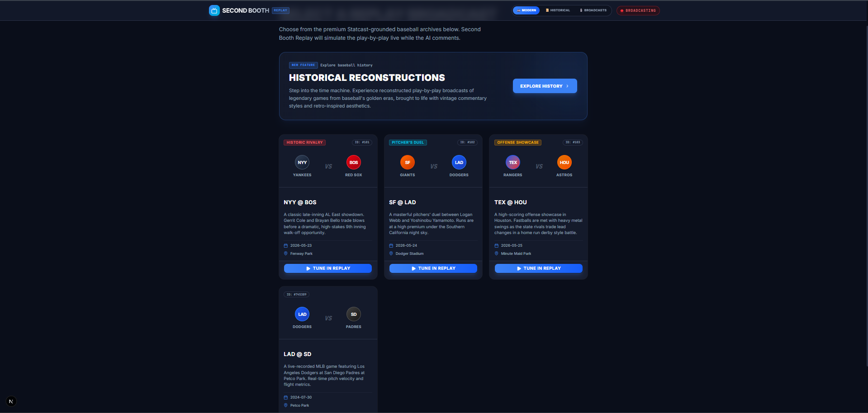868x413 pixels.
Task: Click the ID #103 badge
Action: click(x=573, y=142)
